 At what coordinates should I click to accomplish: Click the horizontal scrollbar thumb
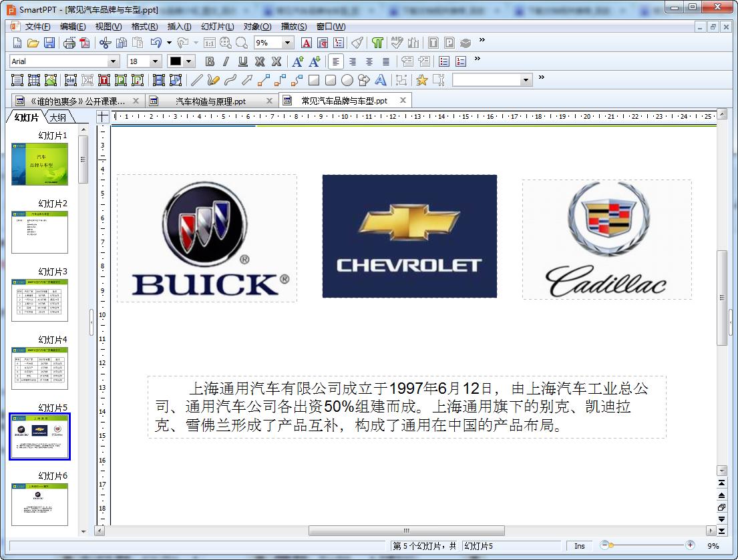tap(407, 531)
